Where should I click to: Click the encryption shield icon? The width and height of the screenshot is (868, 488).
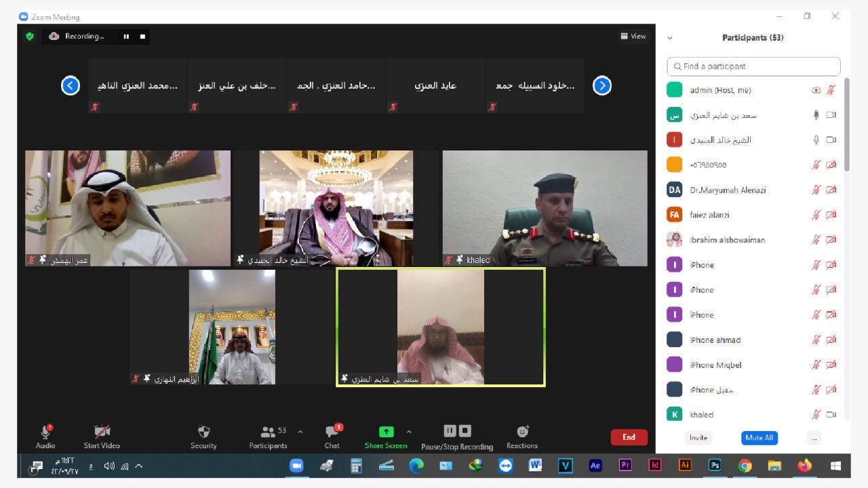tap(30, 37)
